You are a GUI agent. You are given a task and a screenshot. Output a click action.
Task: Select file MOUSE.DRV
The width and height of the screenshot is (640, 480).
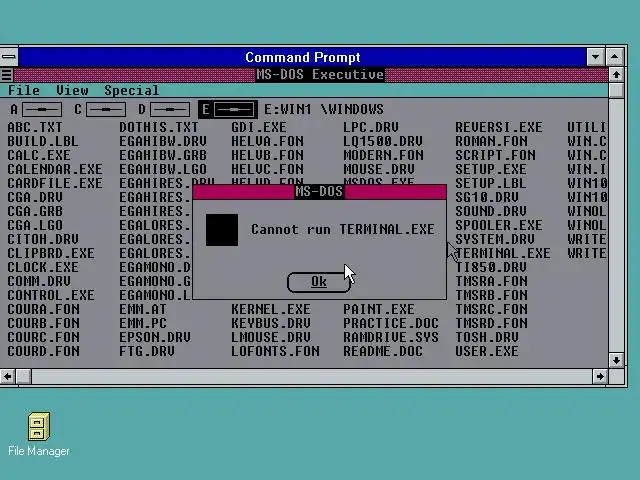pyautogui.click(x=378, y=169)
